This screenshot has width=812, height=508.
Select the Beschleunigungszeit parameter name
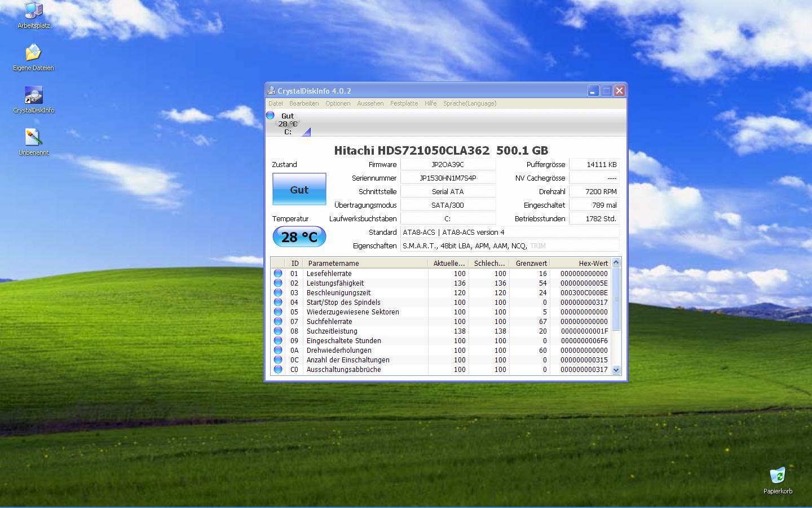click(x=338, y=292)
